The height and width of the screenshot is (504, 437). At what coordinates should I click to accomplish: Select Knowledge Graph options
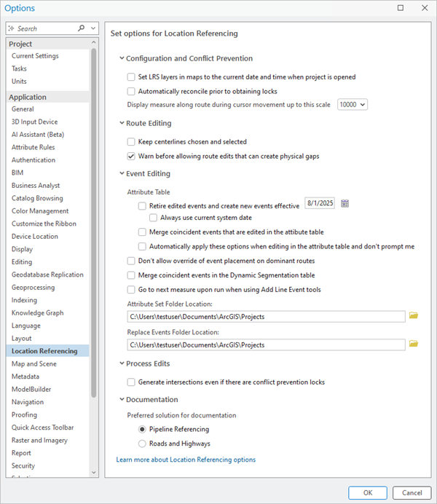(x=38, y=312)
